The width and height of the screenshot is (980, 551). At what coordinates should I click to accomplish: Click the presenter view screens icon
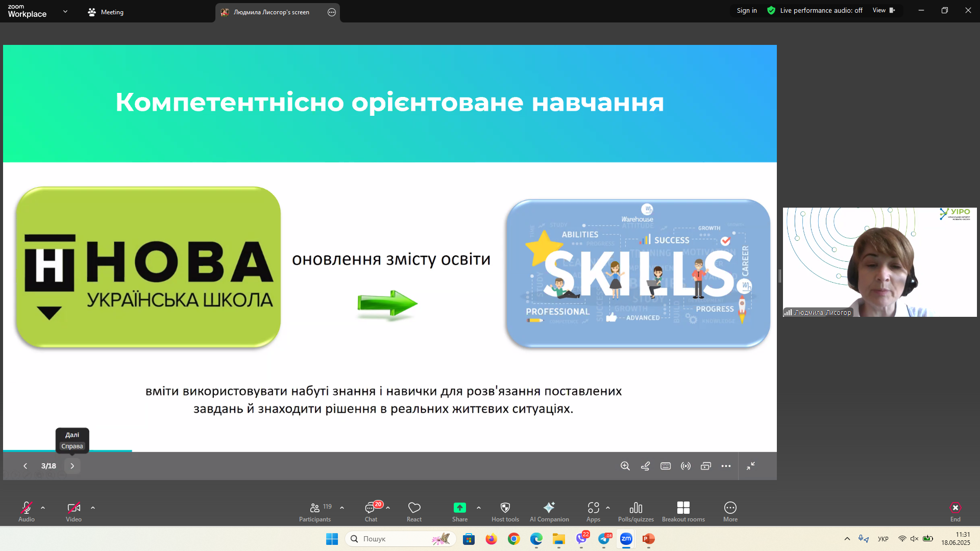pos(706,466)
